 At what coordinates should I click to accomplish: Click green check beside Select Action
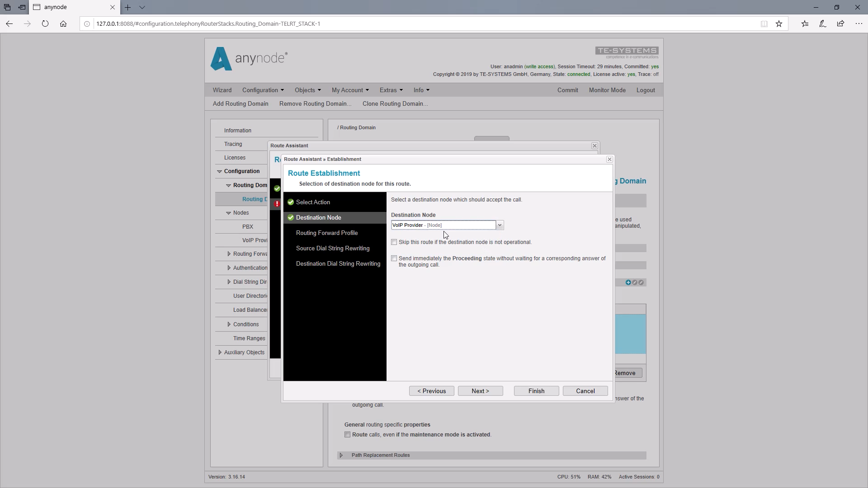291,202
